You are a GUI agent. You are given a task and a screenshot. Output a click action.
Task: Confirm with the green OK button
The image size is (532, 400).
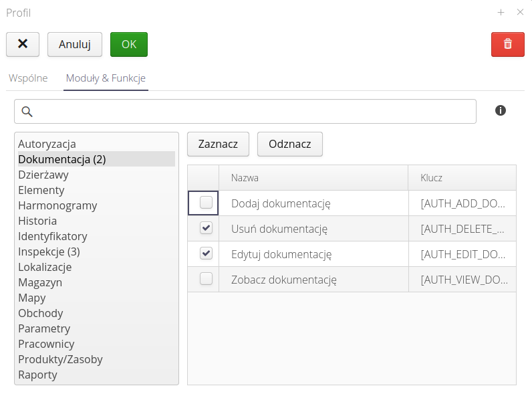click(129, 44)
